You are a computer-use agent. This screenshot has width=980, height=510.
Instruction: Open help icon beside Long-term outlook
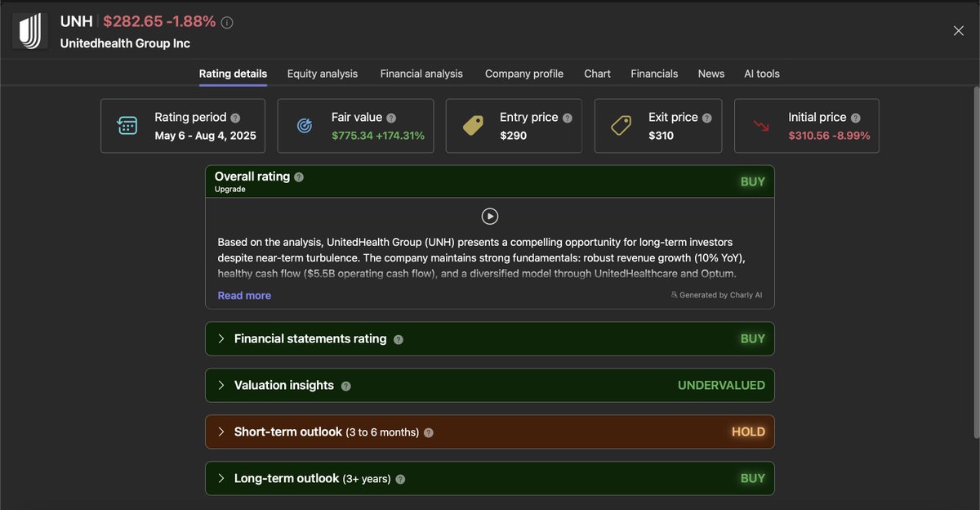pos(400,479)
